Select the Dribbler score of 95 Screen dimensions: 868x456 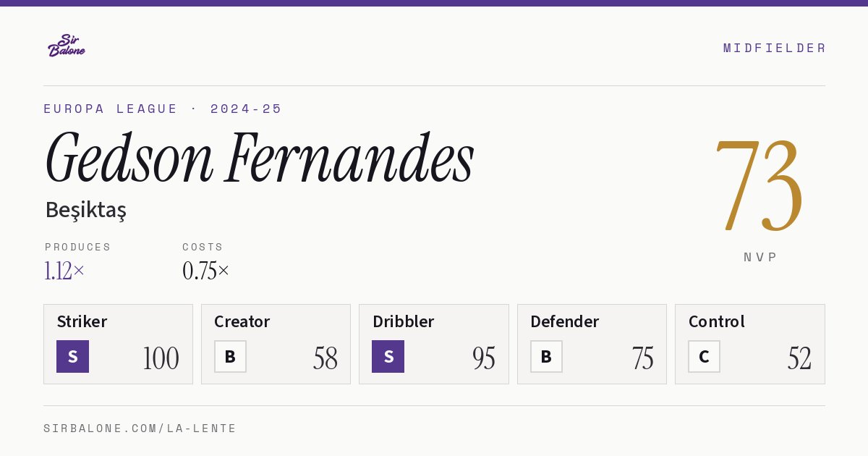(484, 358)
